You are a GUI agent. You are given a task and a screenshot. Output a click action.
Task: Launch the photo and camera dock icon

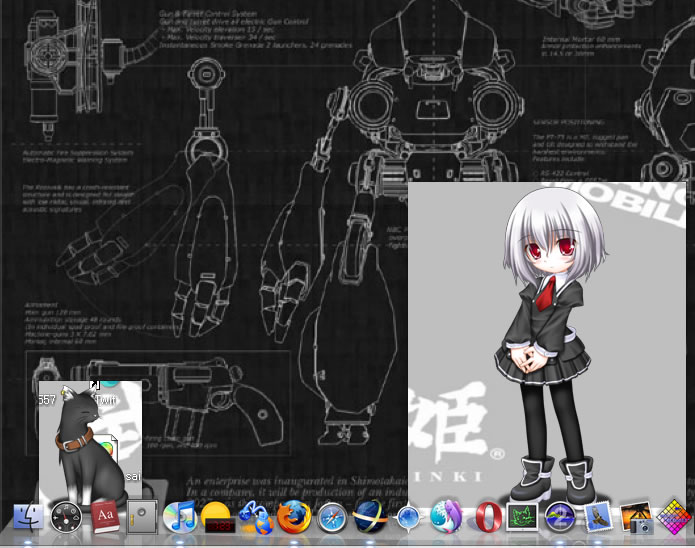(x=637, y=518)
